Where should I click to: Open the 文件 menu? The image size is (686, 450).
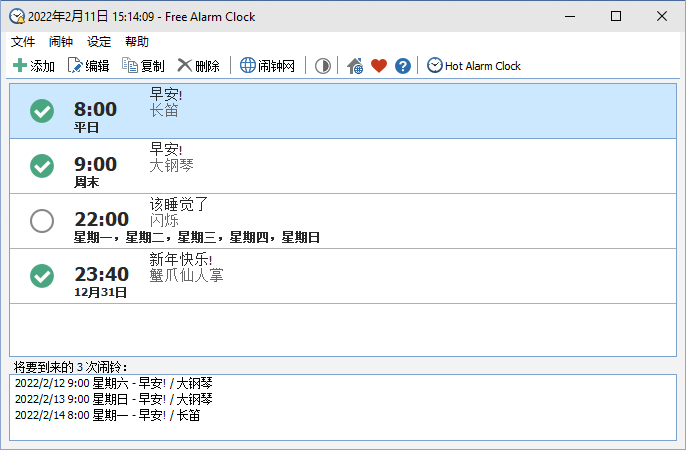23,42
